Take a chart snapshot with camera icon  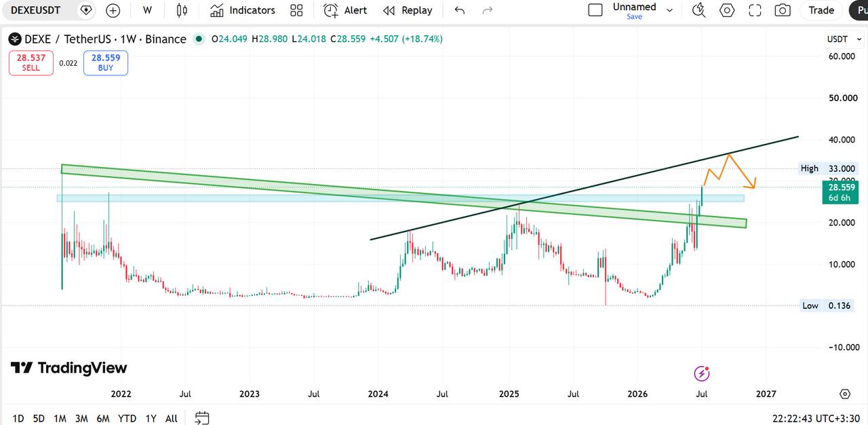(x=783, y=10)
